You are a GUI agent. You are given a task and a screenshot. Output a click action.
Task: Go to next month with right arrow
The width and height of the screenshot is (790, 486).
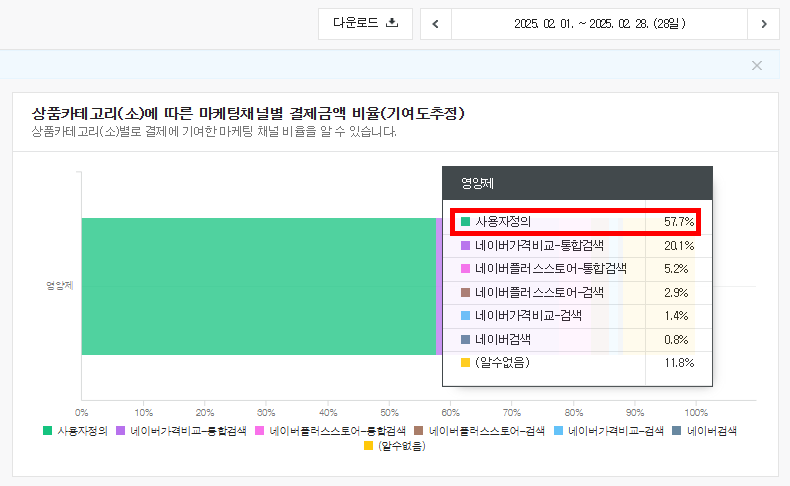(x=763, y=24)
